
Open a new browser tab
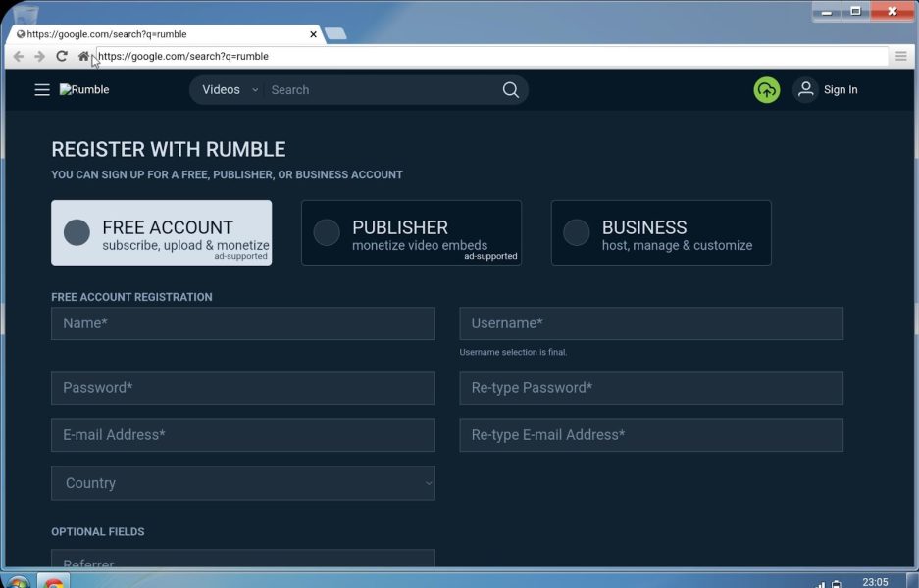tap(335, 34)
